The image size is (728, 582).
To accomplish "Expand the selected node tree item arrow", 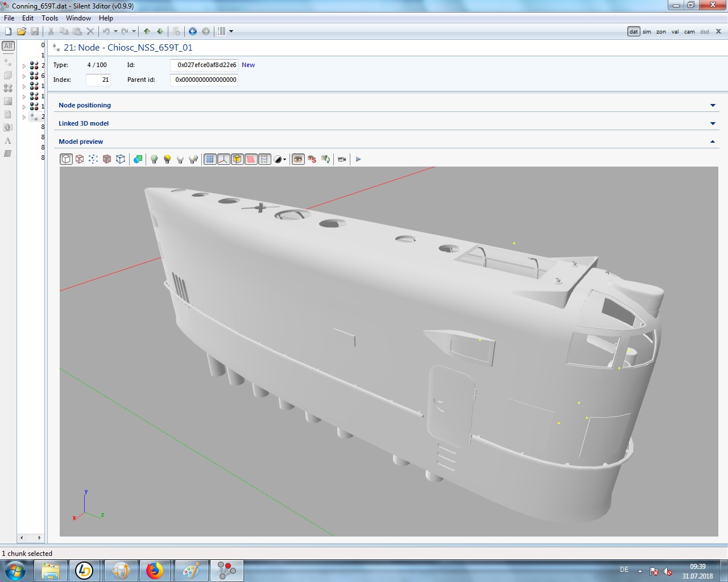I will point(24,117).
